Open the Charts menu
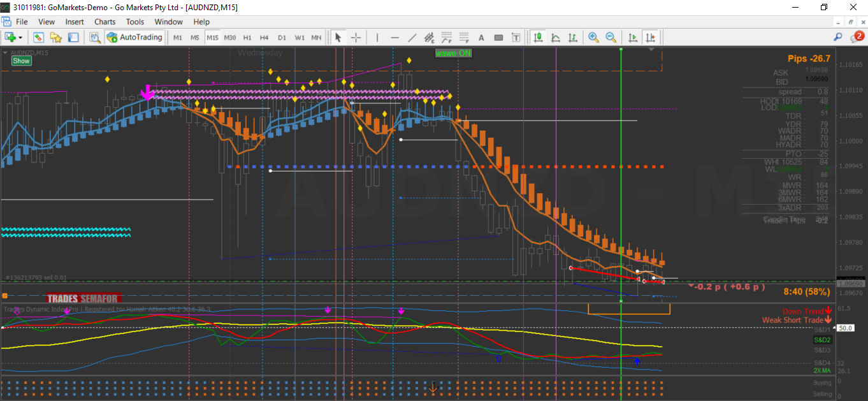This screenshot has width=868, height=401. [x=105, y=22]
